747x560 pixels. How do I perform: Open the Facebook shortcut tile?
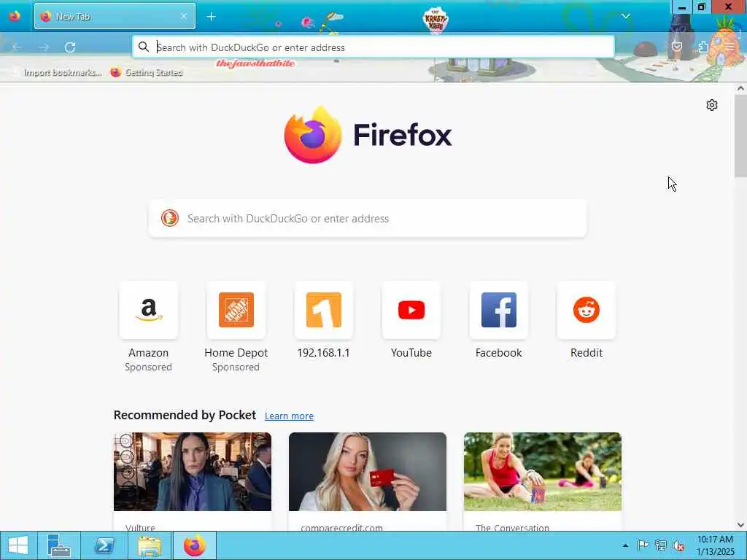click(499, 310)
